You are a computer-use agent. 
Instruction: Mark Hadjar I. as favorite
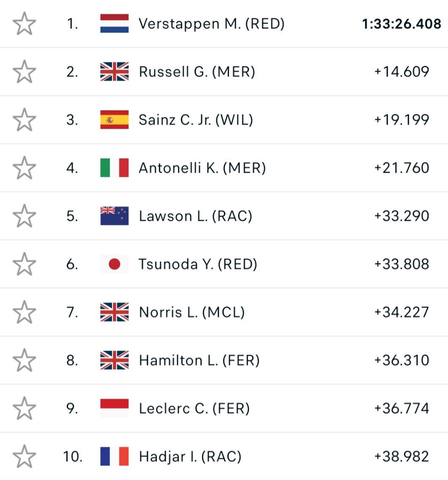click(24, 457)
